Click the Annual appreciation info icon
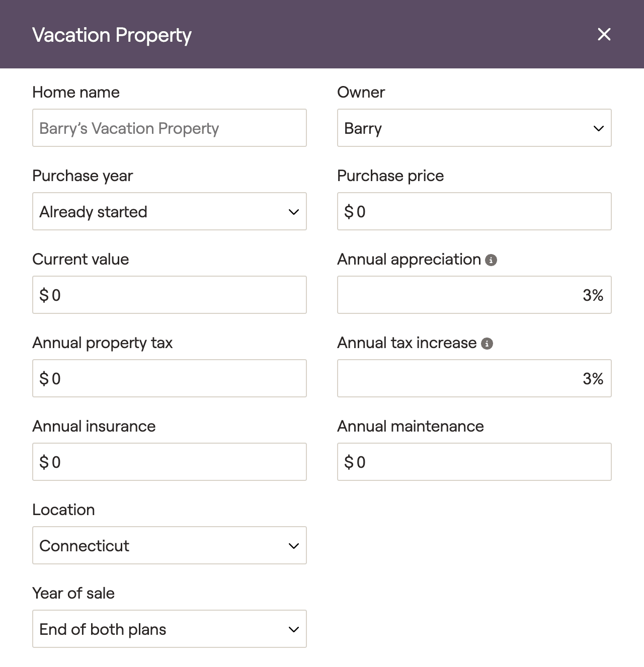 (x=491, y=260)
